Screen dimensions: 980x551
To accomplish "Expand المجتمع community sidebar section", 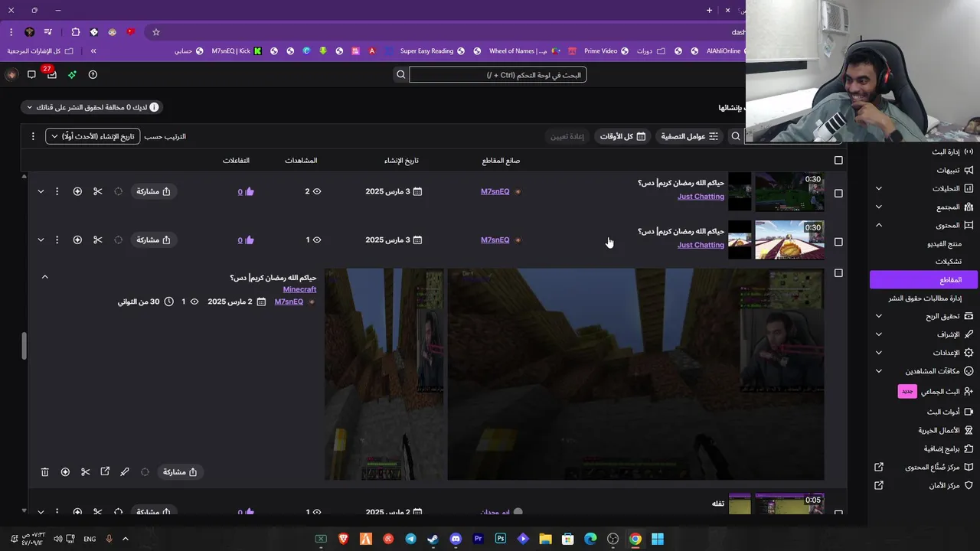I will pos(879,207).
